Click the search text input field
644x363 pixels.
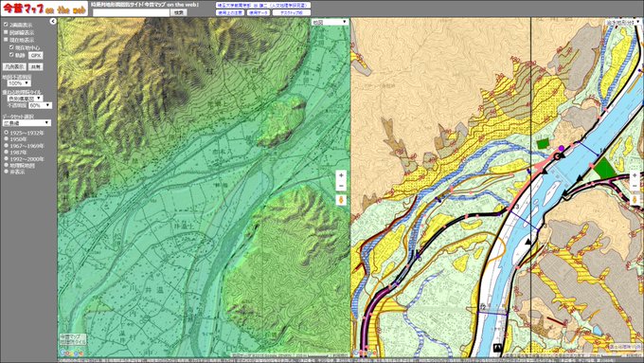pyautogui.click(x=131, y=12)
